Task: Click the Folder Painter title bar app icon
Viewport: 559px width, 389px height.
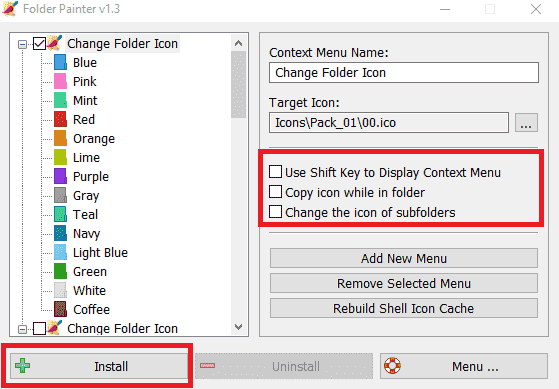Action: [10, 9]
